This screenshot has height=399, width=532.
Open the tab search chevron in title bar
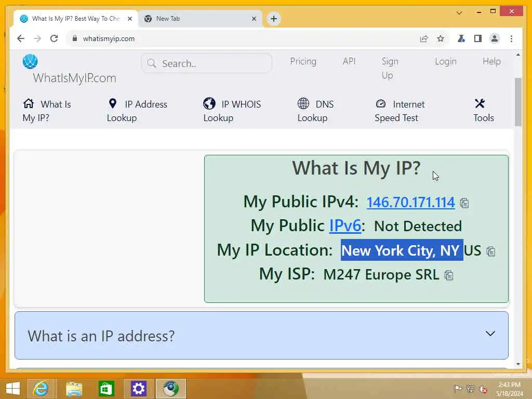(x=459, y=13)
